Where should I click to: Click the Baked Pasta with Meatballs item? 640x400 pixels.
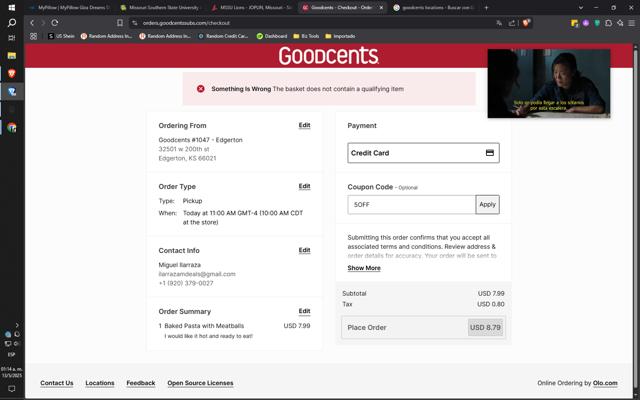click(x=204, y=326)
